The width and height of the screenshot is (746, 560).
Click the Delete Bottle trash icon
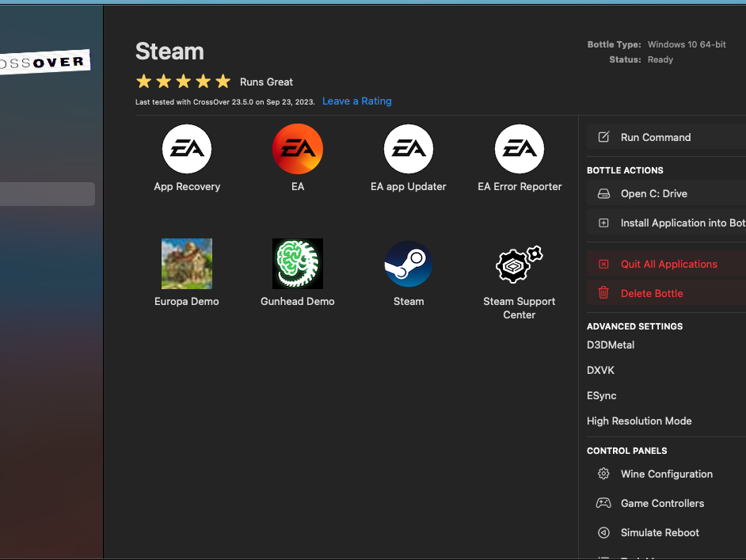pos(603,292)
